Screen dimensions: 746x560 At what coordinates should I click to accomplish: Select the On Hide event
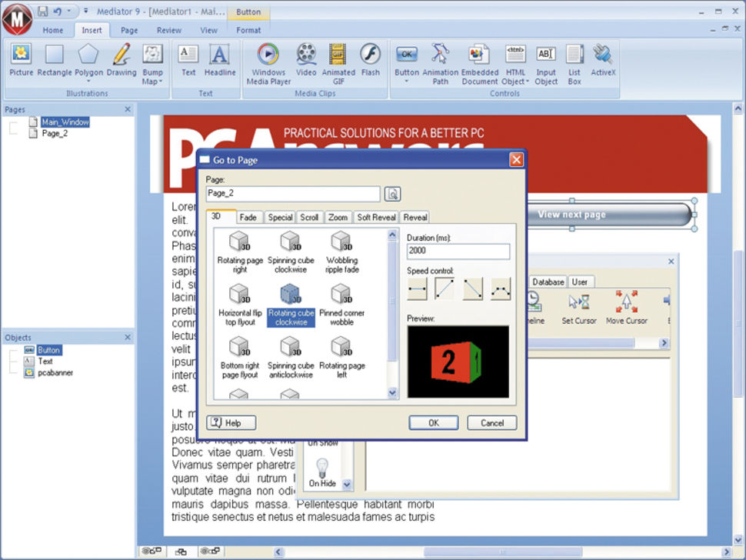pyautogui.click(x=322, y=473)
